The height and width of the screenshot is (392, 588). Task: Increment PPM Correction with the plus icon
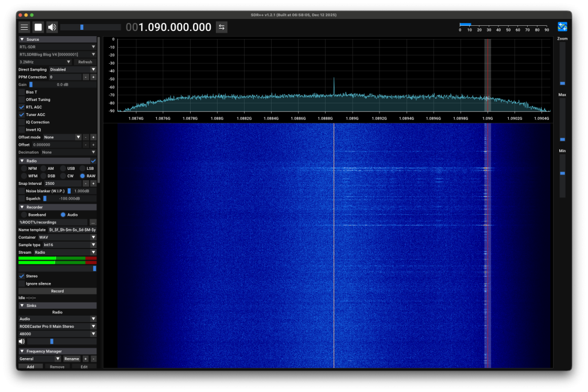pos(94,76)
